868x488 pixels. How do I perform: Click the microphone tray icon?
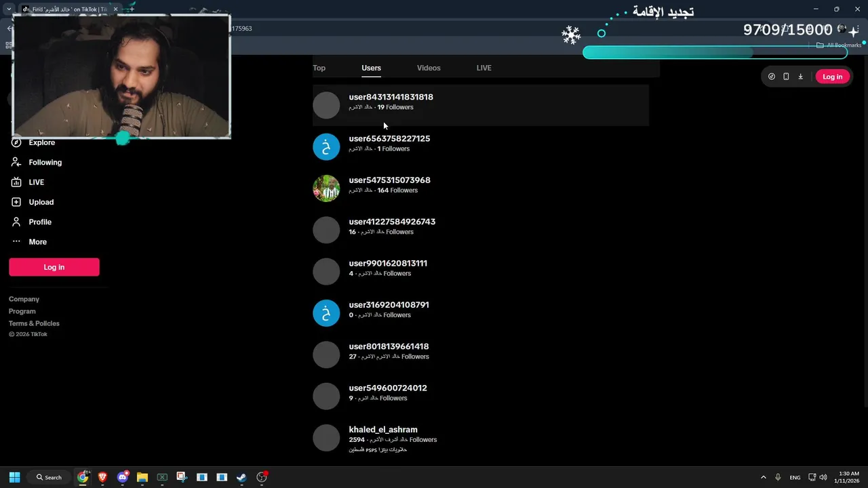[778, 477]
